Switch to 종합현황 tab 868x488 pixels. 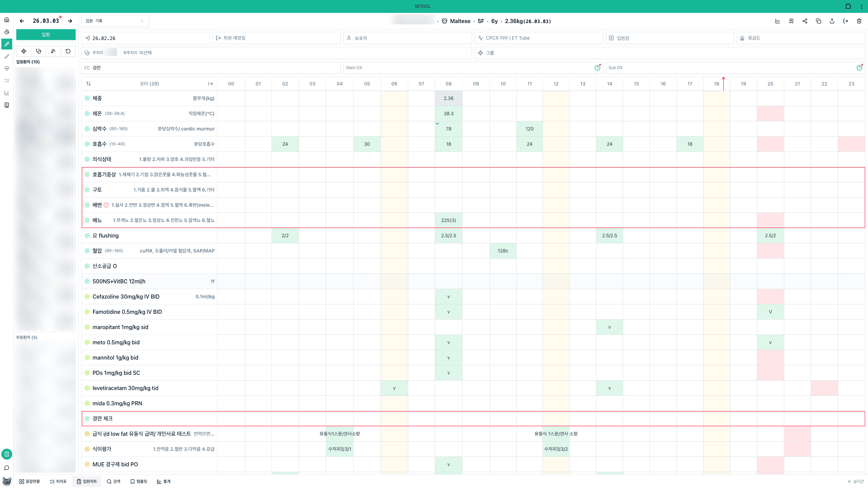tap(29, 482)
